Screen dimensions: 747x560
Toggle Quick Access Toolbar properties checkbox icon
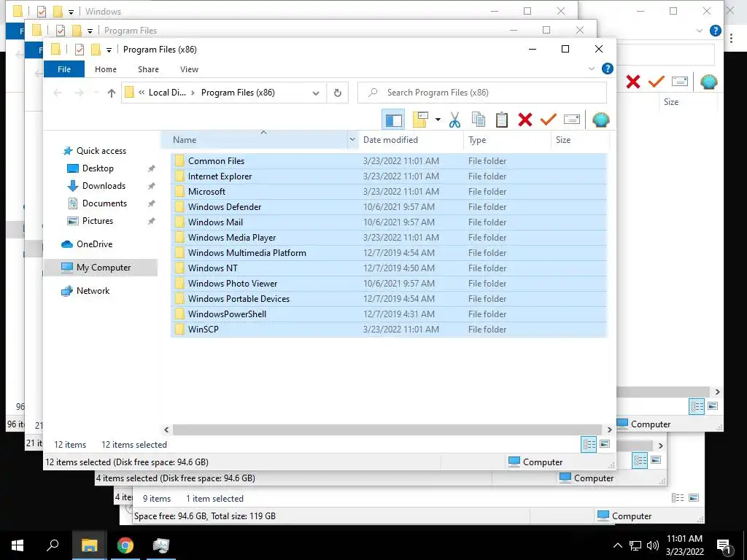[x=80, y=49]
